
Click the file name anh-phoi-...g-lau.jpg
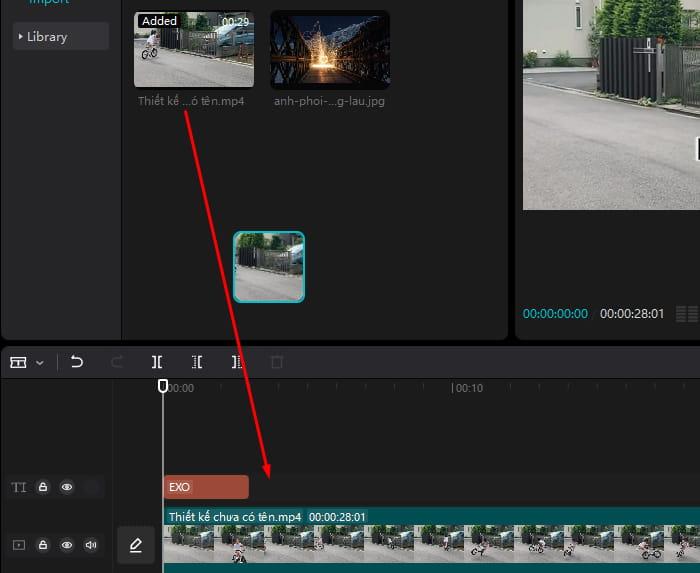(329, 101)
